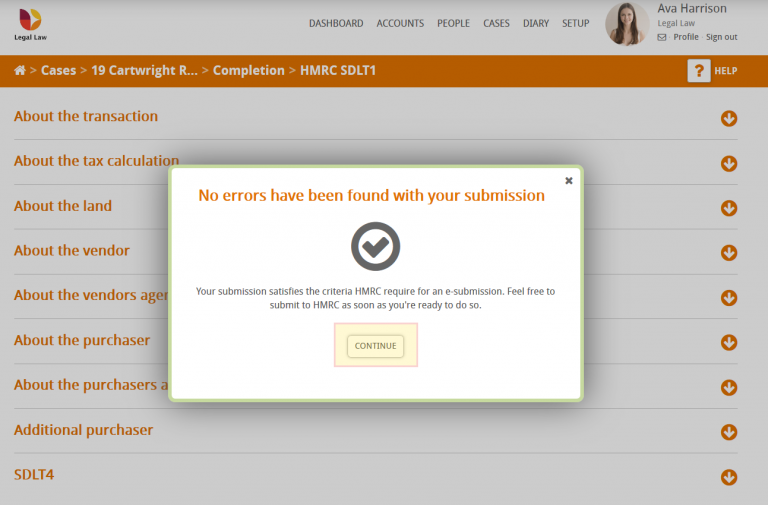Click the HMRC SDLT1 breadcrumb

point(338,71)
